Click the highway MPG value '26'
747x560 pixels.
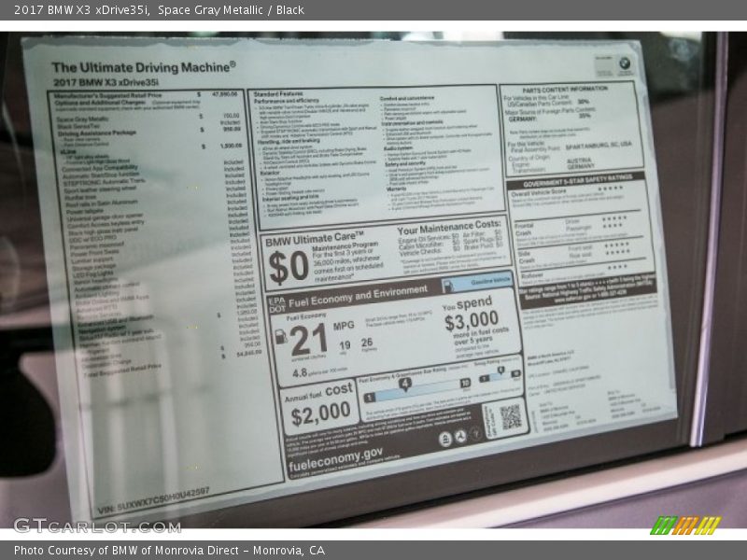367,343
